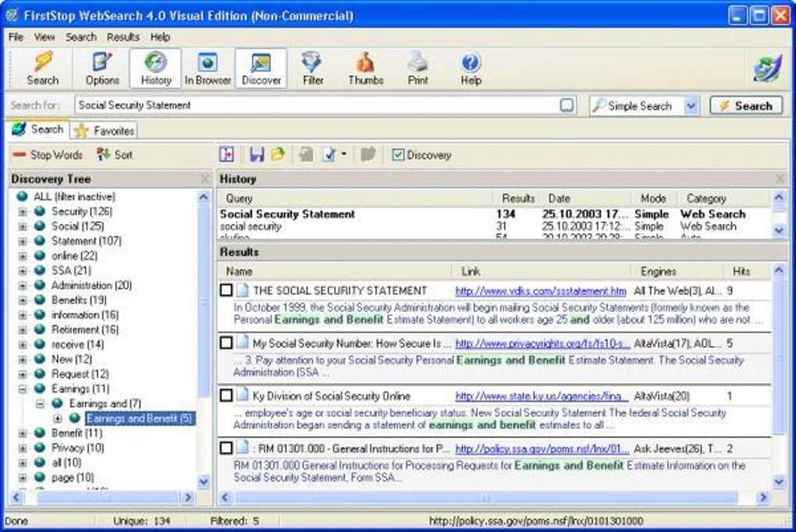Open the Help menu
The width and height of the screenshot is (796, 532).
click(x=160, y=37)
